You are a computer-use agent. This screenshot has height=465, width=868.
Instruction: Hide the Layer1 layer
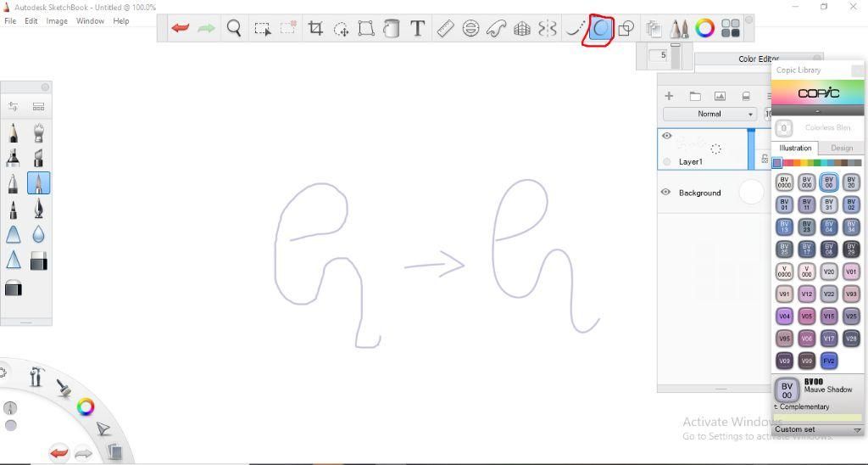click(x=666, y=136)
